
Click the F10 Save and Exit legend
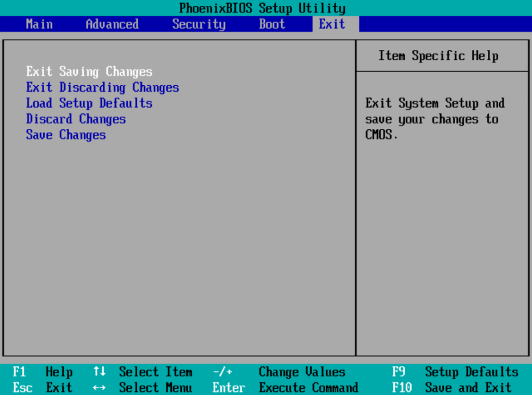(452, 388)
